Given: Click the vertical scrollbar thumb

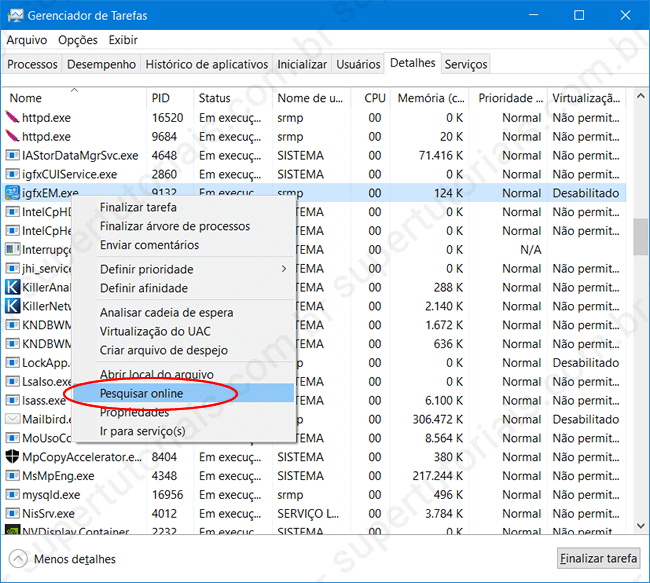Looking at the screenshot, I should point(640,237).
